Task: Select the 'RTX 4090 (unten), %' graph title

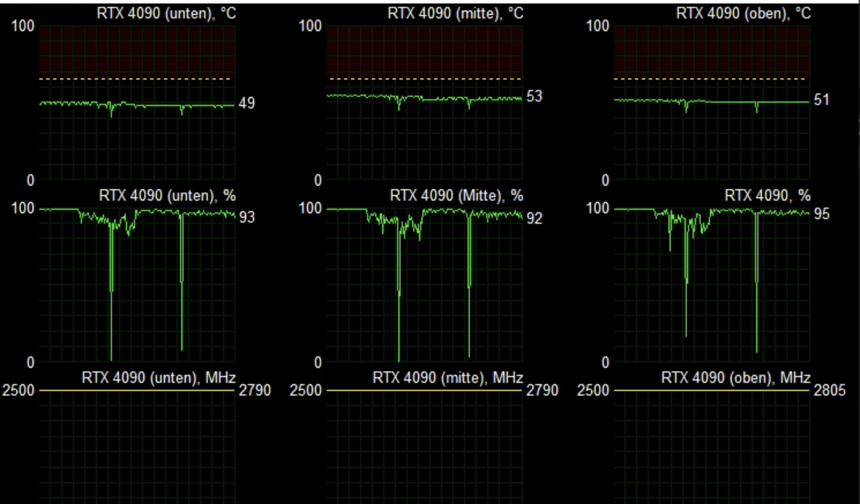Action: [167, 195]
